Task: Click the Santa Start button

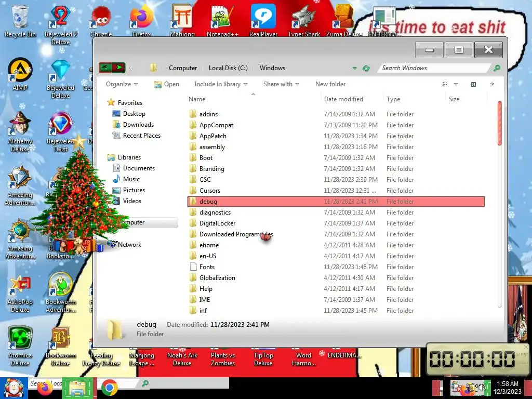Action: pyautogui.click(x=14, y=388)
